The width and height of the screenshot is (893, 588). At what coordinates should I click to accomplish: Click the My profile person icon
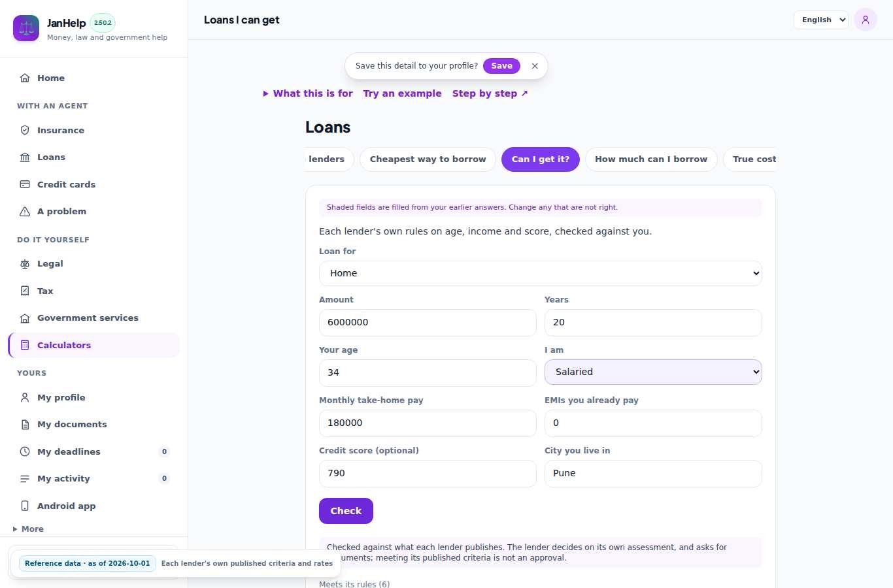25,397
